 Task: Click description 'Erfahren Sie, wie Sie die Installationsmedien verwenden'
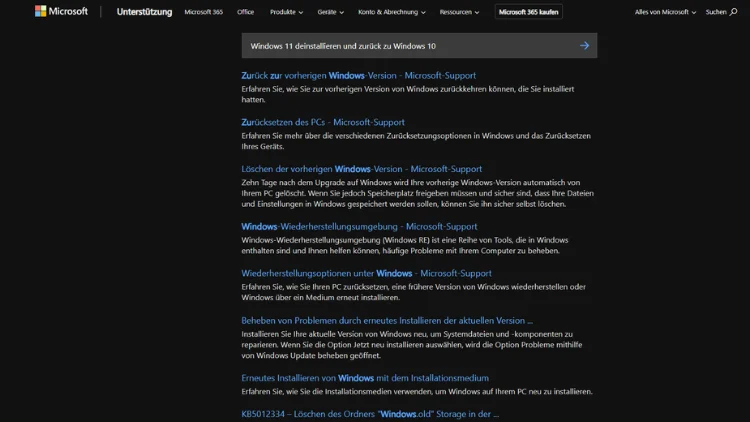pos(417,391)
